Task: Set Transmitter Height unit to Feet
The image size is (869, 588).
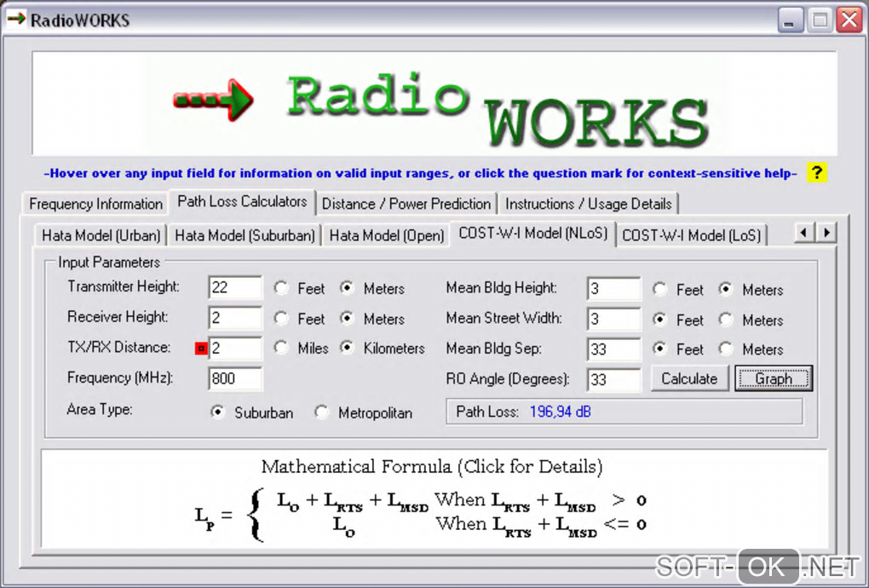Action: coord(299,288)
